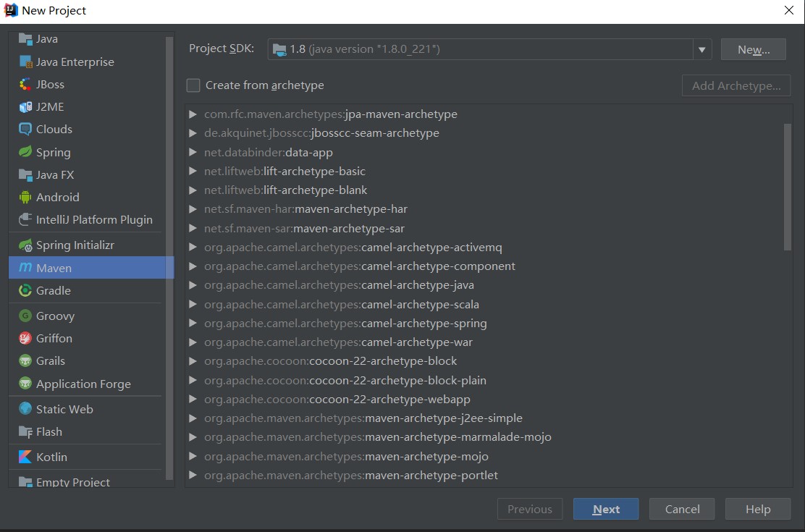Image resolution: width=805 pixels, height=532 pixels.
Task: Close the New Project dialog
Action: pyautogui.click(x=789, y=10)
